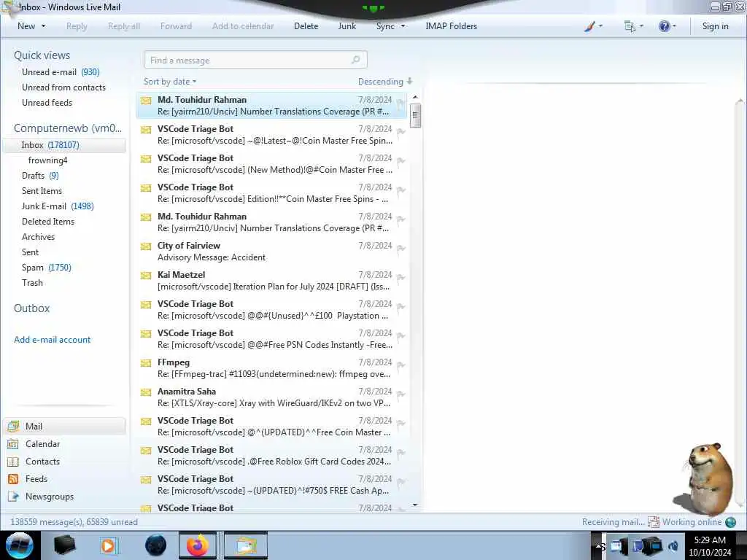
Task: Open the colorizer paintbrush icon menu
Action: [593, 26]
